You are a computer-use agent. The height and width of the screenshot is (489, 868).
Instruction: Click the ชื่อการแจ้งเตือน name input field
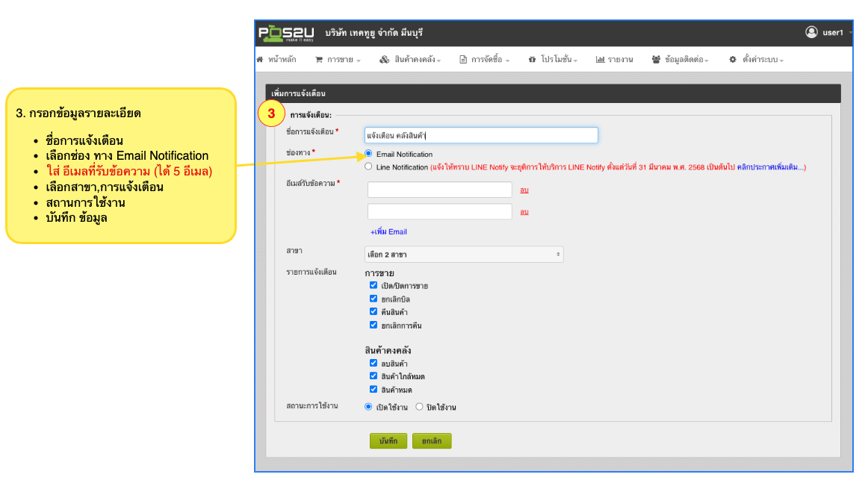click(x=481, y=135)
